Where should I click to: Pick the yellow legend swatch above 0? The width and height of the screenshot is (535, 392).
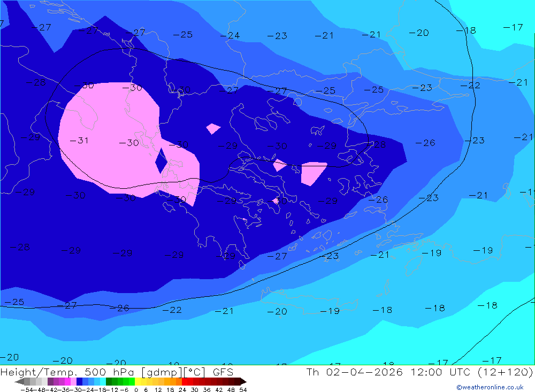pos(138,382)
